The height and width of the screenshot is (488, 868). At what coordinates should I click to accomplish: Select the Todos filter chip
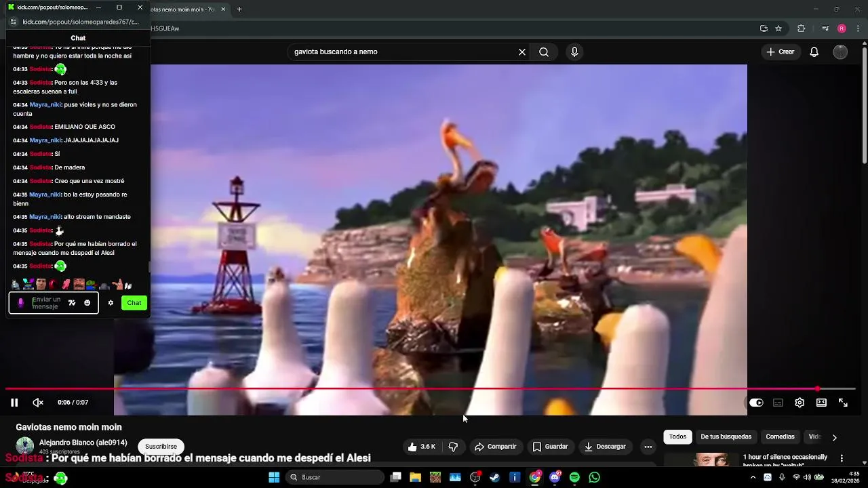[677, 437]
